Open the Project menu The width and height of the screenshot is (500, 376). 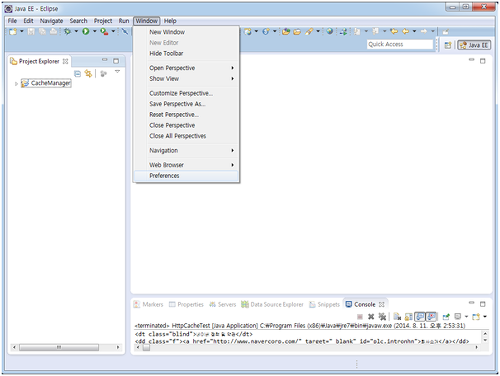click(x=103, y=21)
